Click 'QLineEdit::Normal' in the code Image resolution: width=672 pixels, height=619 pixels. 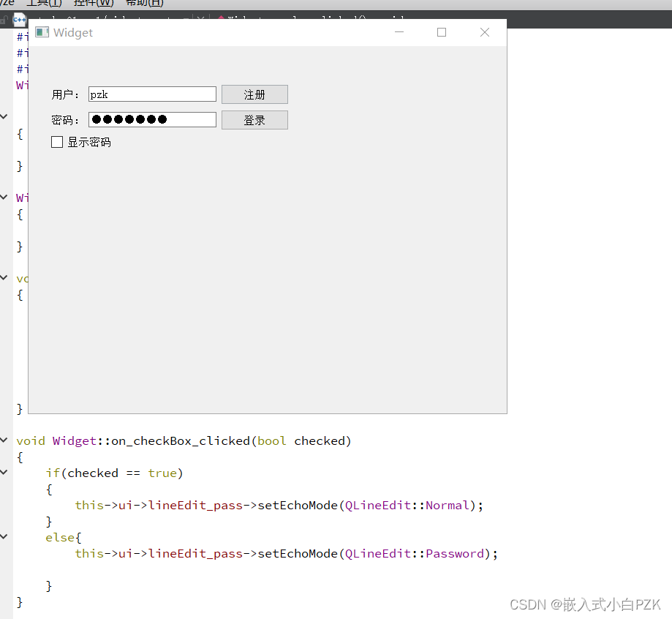coord(407,506)
